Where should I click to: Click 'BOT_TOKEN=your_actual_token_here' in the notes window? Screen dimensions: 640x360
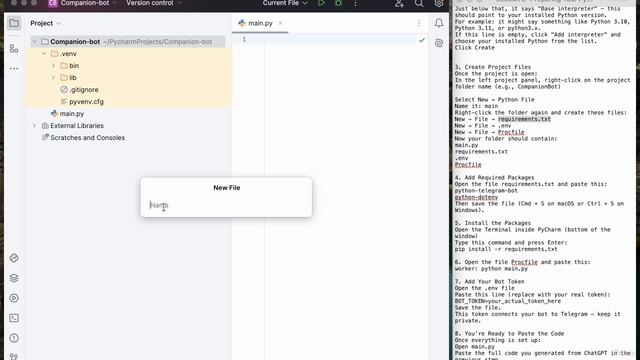508,301
